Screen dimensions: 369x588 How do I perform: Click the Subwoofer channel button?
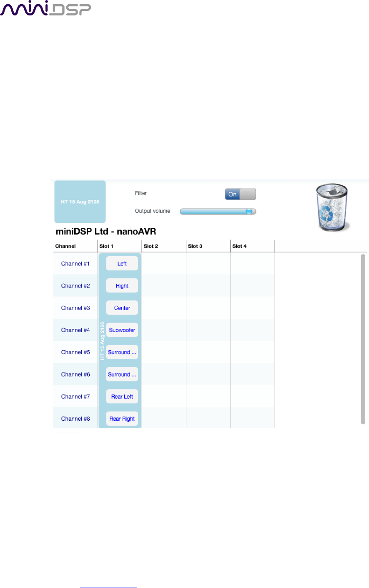[x=122, y=330]
